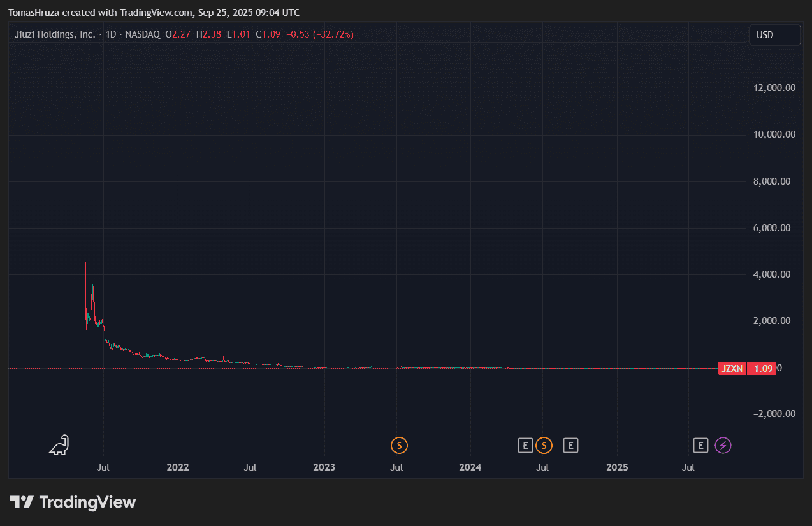The width and height of the screenshot is (812, 526).
Task: Select the 1D interval in chart legend
Action: click(x=111, y=34)
